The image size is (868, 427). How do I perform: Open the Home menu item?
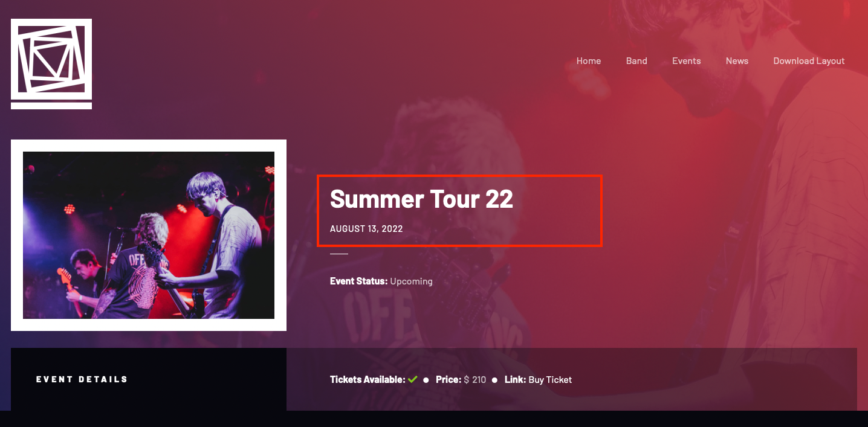tap(589, 61)
